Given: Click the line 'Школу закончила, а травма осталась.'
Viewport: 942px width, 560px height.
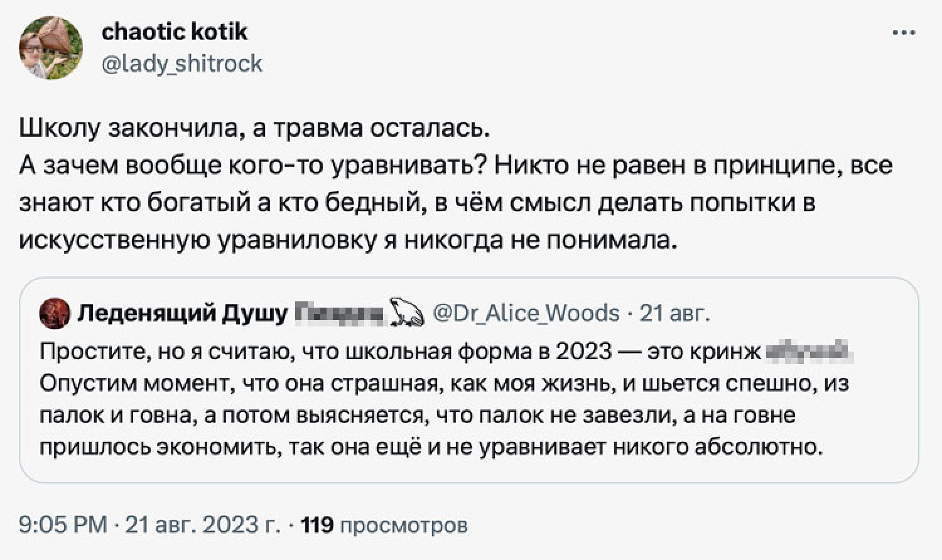Looking at the screenshot, I should coord(254,128).
